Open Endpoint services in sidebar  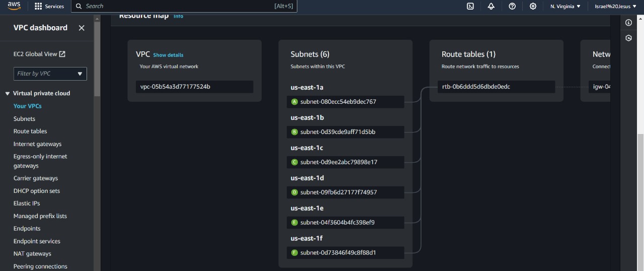click(37, 241)
